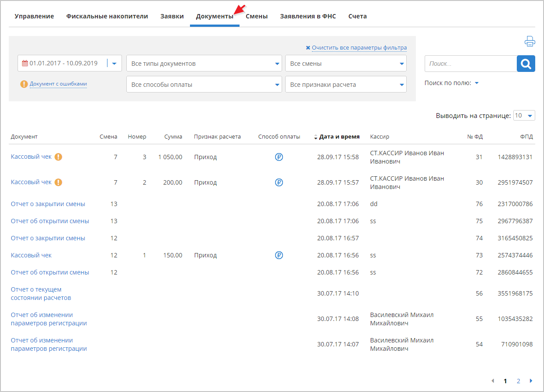This screenshot has height=392, width=544.
Task: Click warning icon on first Кассовый чек row
Action: pos(58,157)
